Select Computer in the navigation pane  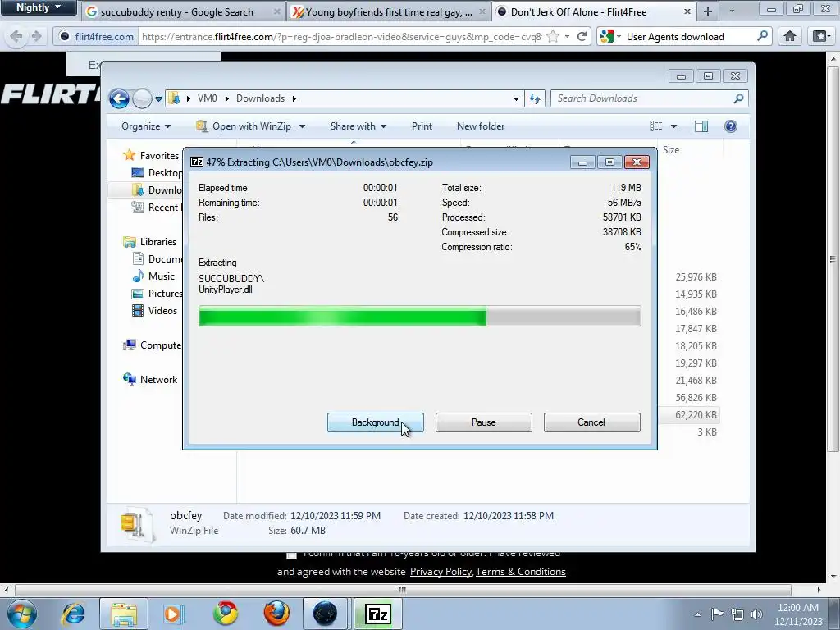153,345
